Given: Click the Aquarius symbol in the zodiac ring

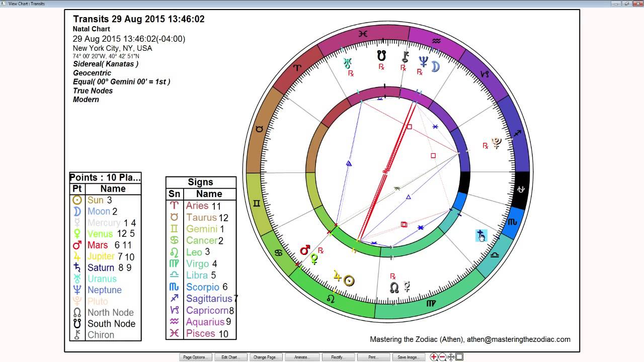Looking at the screenshot, I should click(436, 41).
